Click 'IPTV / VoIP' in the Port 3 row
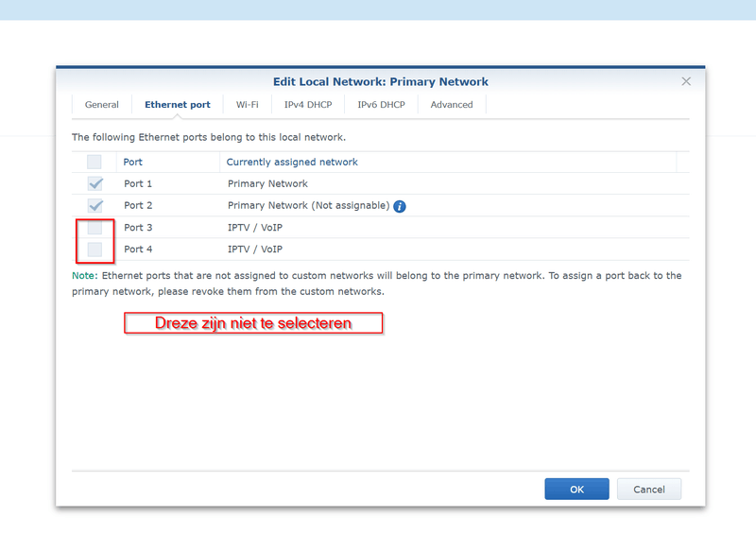The width and height of the screenshot is (756, 551). tap(255, 228)
